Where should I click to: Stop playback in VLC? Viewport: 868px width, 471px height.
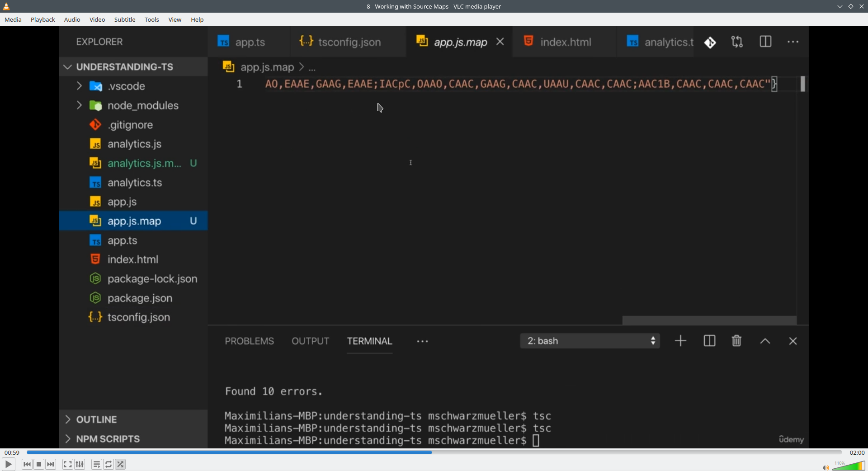point(39,464)
